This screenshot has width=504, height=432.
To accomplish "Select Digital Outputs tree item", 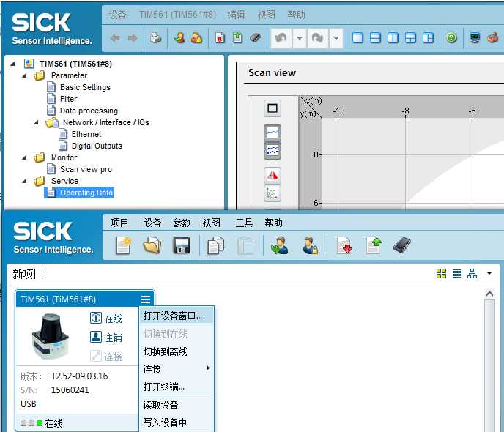I will [97, 146].
